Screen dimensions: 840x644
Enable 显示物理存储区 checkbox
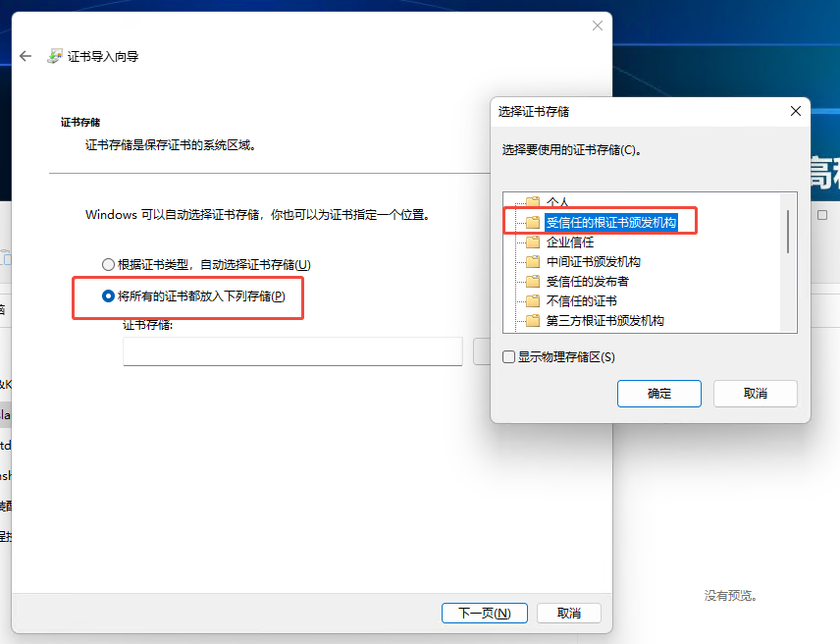pos(509,356)
